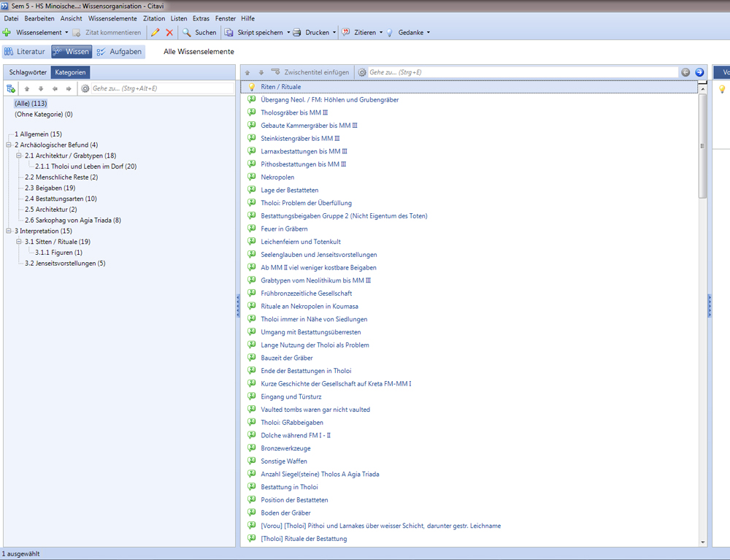Collapse 2 Archäologischer Befund node

[8, 145]
